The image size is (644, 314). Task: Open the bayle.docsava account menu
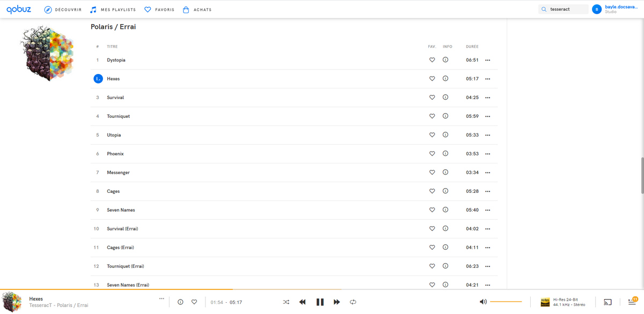615,9
